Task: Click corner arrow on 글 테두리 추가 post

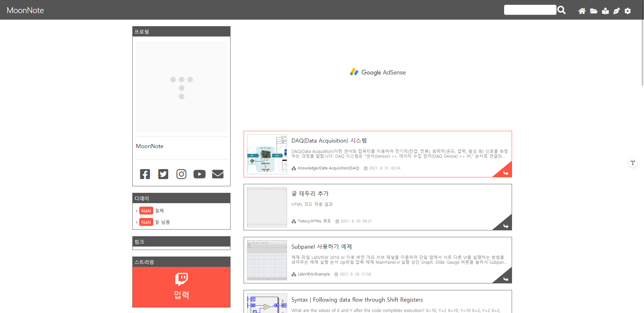Action: click(x=505, y=226)
